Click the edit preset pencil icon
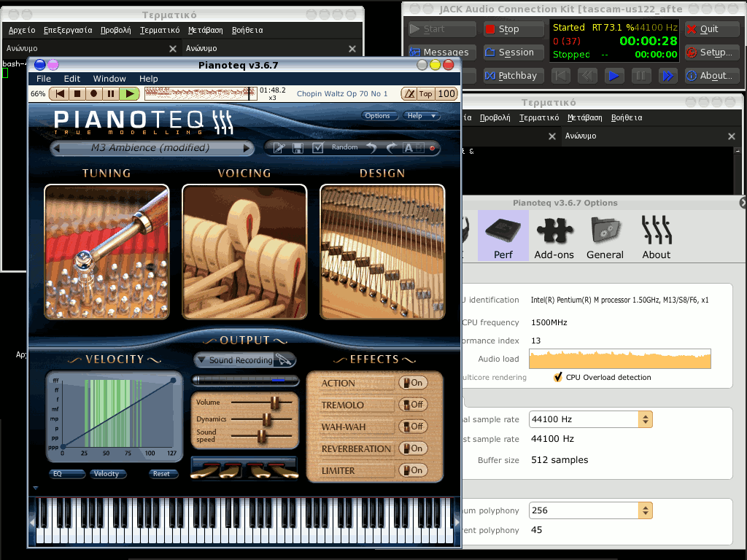Screen dimensions: 747x560 [279, 148]
